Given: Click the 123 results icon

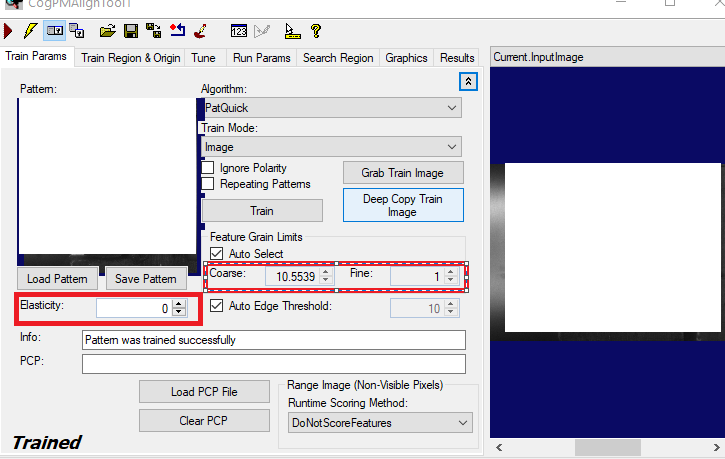Looking at the screenshot, I should pos(239,31).
